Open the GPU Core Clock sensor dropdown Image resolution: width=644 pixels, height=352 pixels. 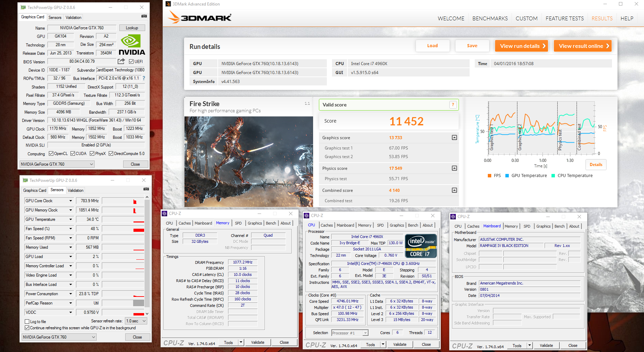(71, 201)
